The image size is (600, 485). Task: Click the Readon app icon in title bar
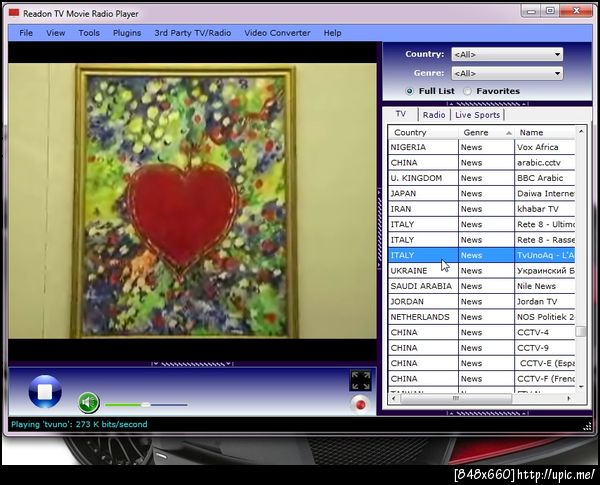(x=14, y=13)
